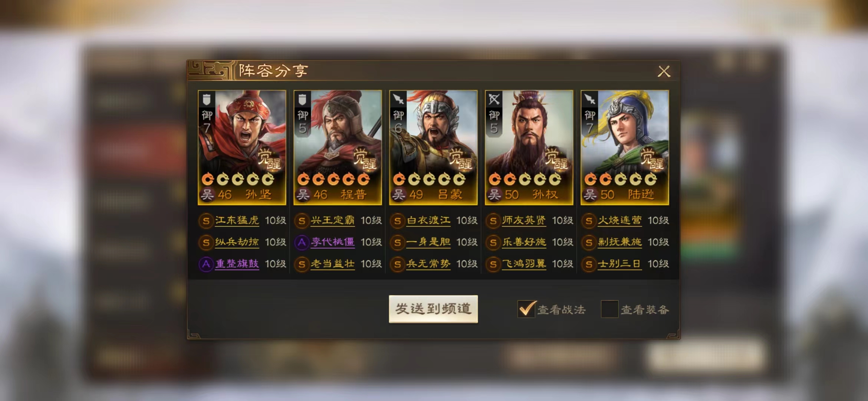Close the 阵容分享 dialog

664,71
